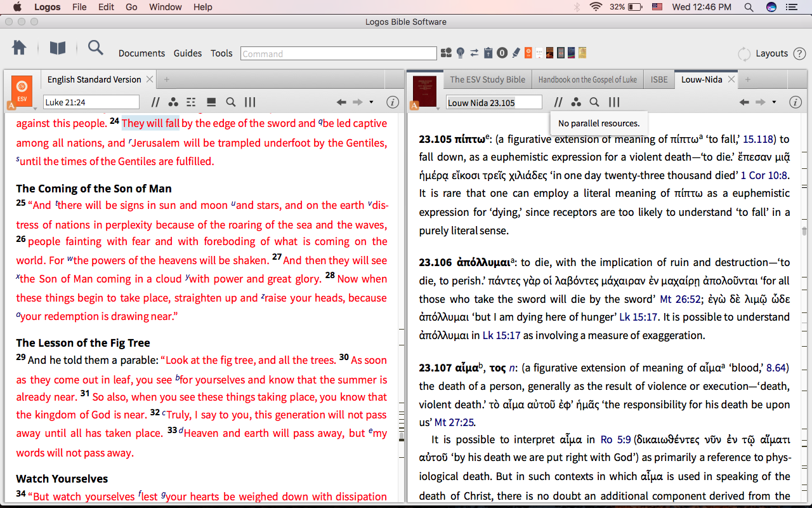Open the Mt 27:25 reference link
This screenshot has height=508, width=812.
click(454, 422)
